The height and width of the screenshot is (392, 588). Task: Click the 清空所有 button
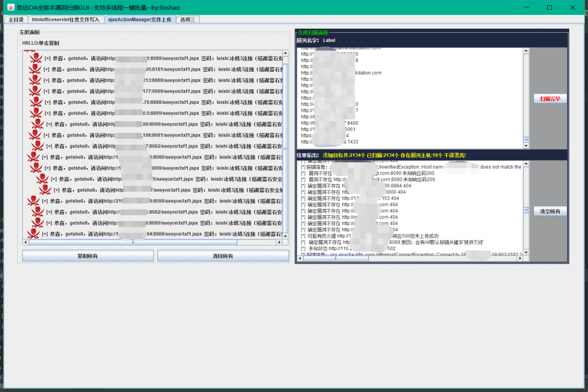550,211
